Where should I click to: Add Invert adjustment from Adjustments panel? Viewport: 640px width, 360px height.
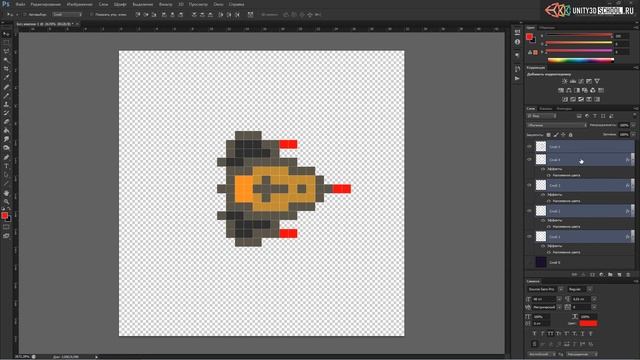[565, 99]
